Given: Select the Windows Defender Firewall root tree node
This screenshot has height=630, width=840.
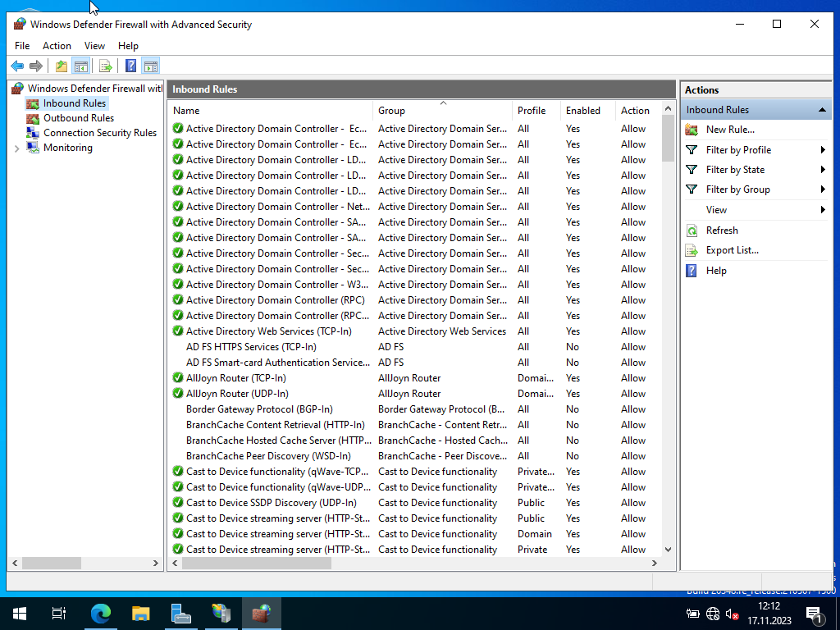Looking at the screenshot, I should coord(94,89).
